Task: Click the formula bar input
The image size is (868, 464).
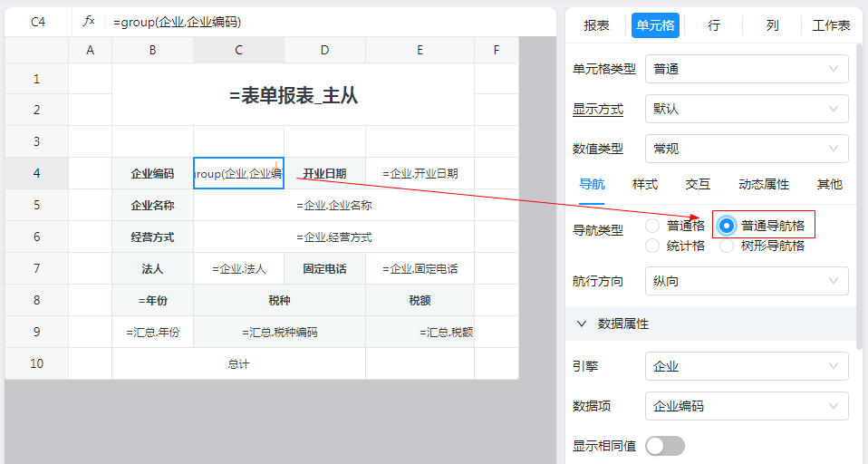Action: pyautogui.click(x=326, y=21)
